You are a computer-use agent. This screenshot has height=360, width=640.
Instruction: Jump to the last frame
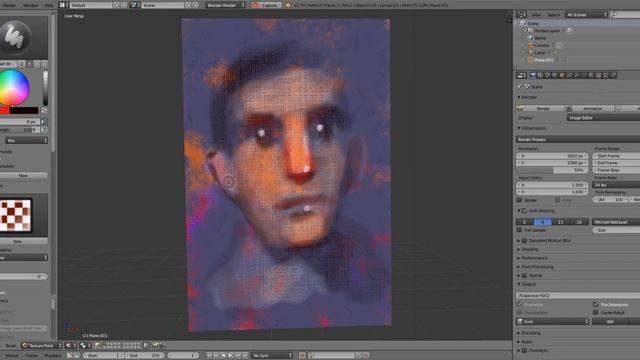click(245, 356)
